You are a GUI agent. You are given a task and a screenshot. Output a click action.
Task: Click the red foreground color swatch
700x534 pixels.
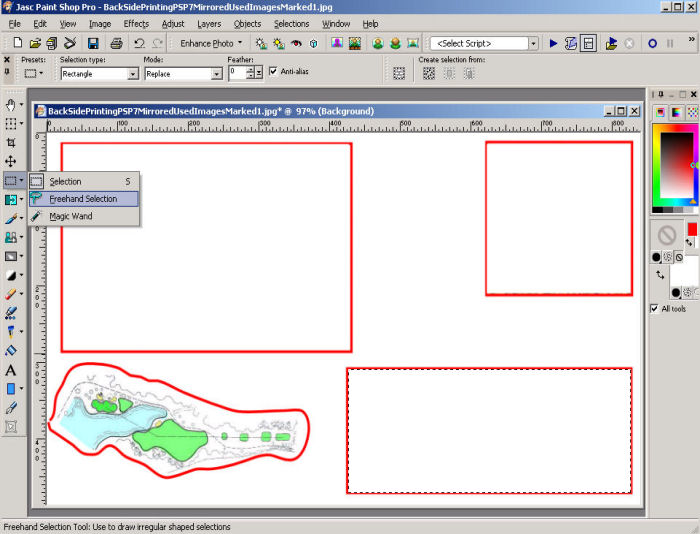tap(691, 229)
